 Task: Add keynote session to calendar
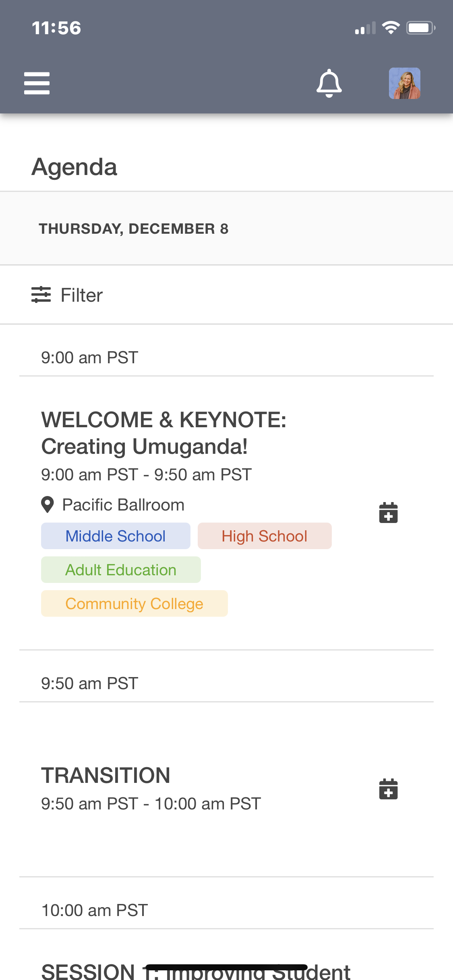[x=388, y=513]
